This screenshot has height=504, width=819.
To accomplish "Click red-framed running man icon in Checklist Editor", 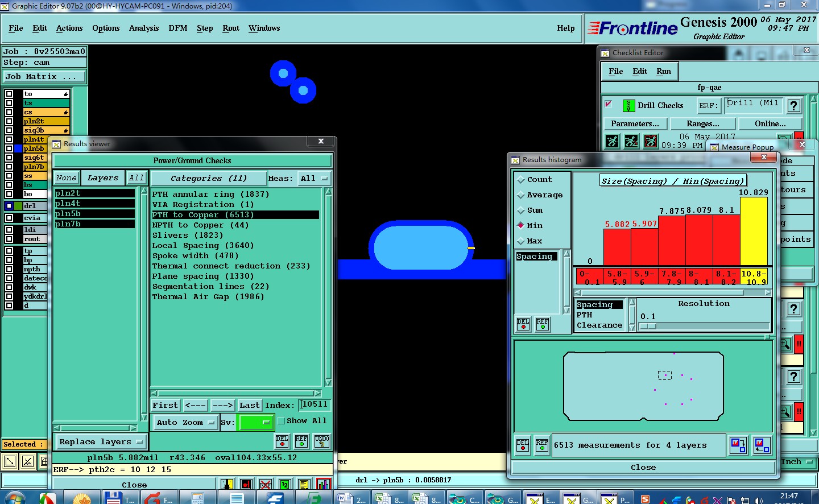I will (651, 141).
